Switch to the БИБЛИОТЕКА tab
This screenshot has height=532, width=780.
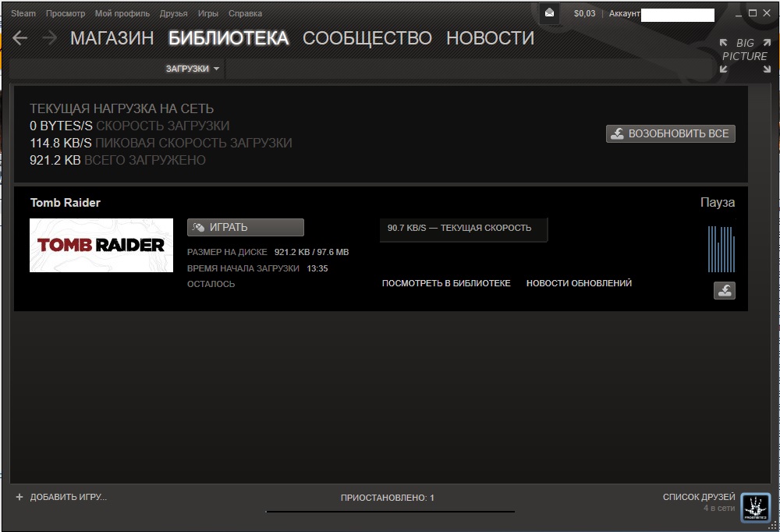(229, 38)
